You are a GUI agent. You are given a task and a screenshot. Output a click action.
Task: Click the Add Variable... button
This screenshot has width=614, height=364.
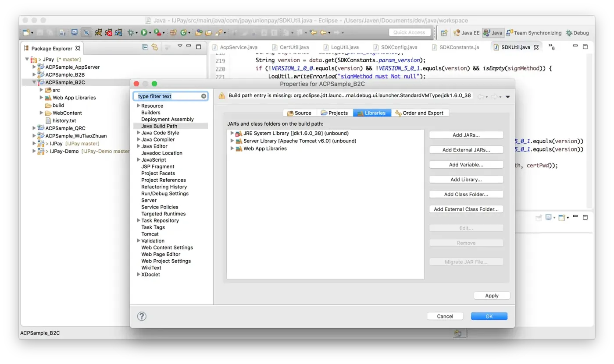click(x=466, y=165)
